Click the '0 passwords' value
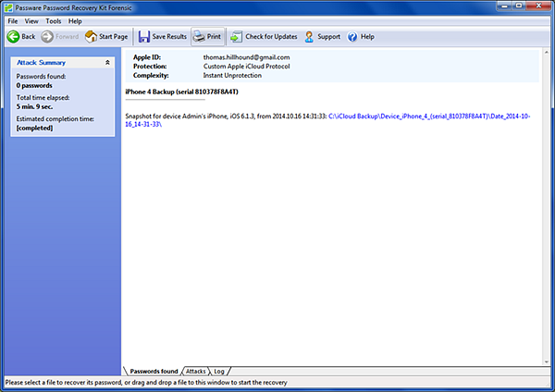Screen dimensions: 555x392 (34, 85)
